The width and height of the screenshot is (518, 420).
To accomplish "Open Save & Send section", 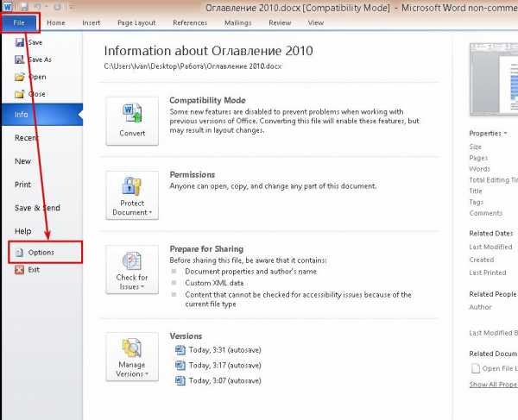I will tap(37, 208).
